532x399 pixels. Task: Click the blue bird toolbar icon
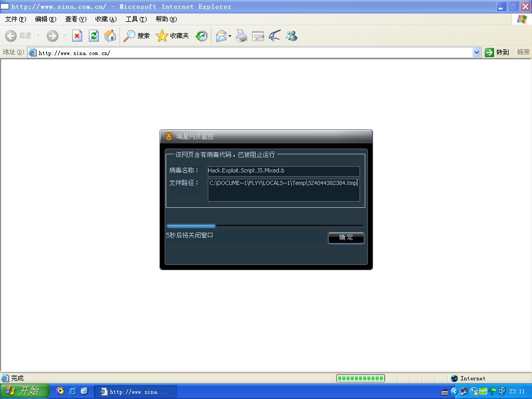[x=274, y=36]
